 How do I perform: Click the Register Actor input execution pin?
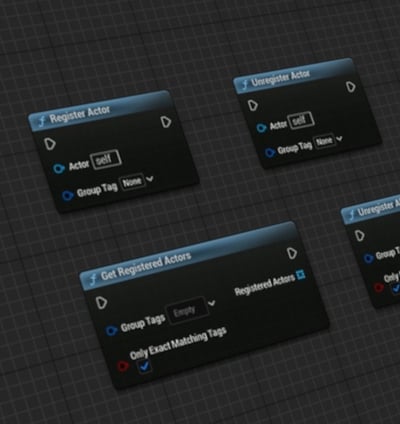pyautogui.click(x=50, y=144)
